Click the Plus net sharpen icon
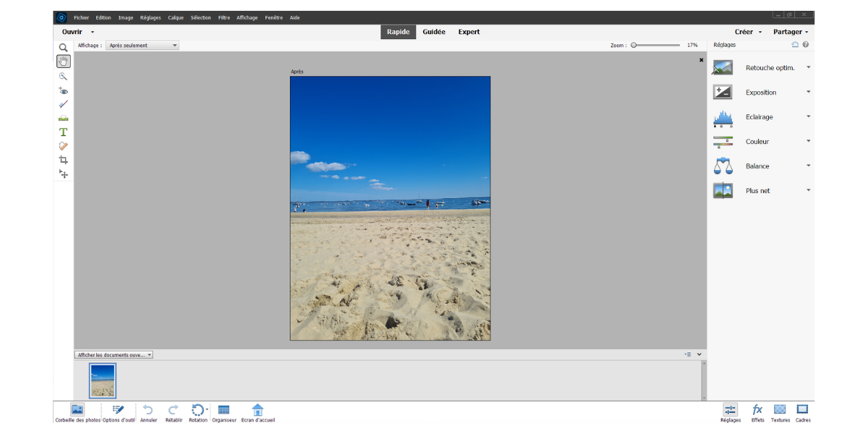The height and width of the screenshot is (434, 868). tap(723, 191)
